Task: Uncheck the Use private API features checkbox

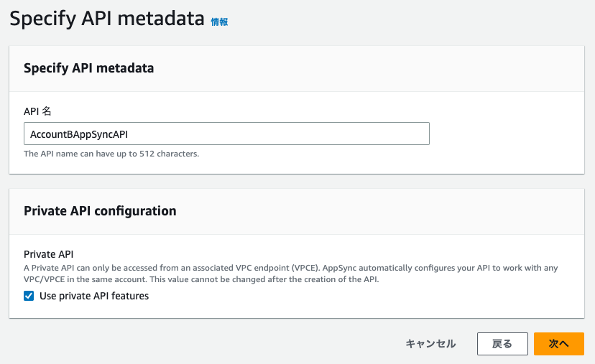Action: (x=29, y=296)
